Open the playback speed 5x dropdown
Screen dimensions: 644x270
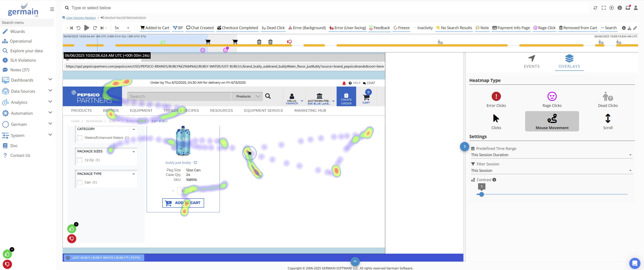[122, 28]
